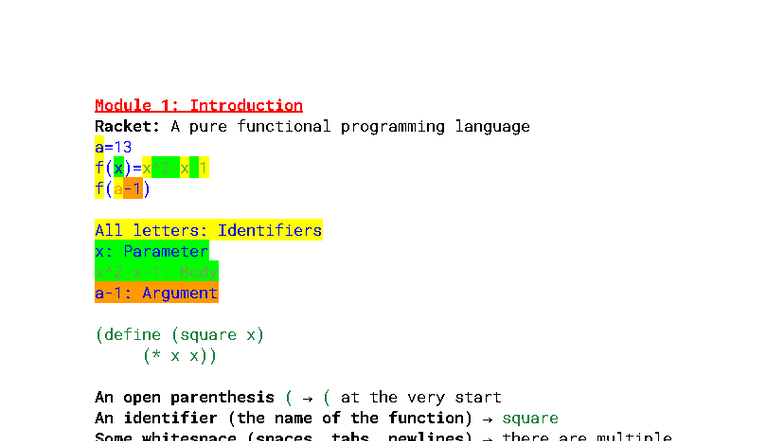This screenshot has height=441, width=784.
Task: Click the 'An open parenthesis' sentence
Action: 298,398
